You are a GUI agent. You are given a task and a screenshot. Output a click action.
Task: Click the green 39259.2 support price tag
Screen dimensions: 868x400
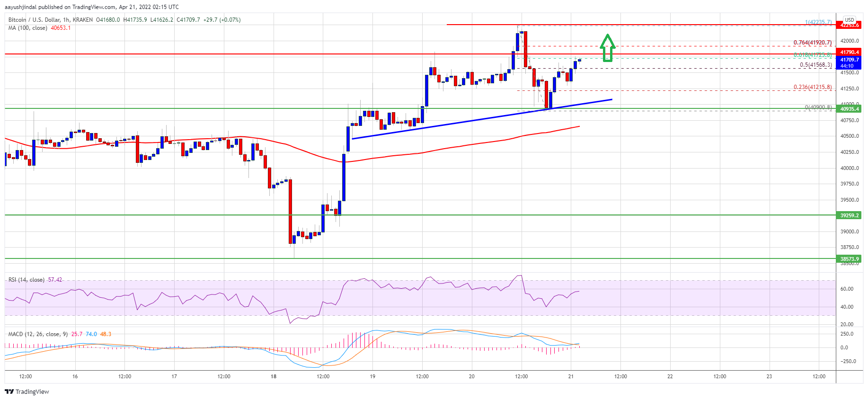[849, 215]
